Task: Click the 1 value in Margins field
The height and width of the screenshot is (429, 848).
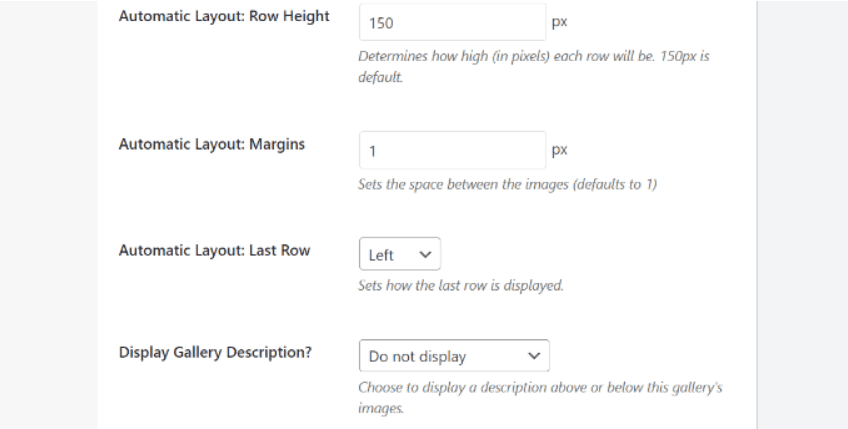Action: [x=372, y=151]
